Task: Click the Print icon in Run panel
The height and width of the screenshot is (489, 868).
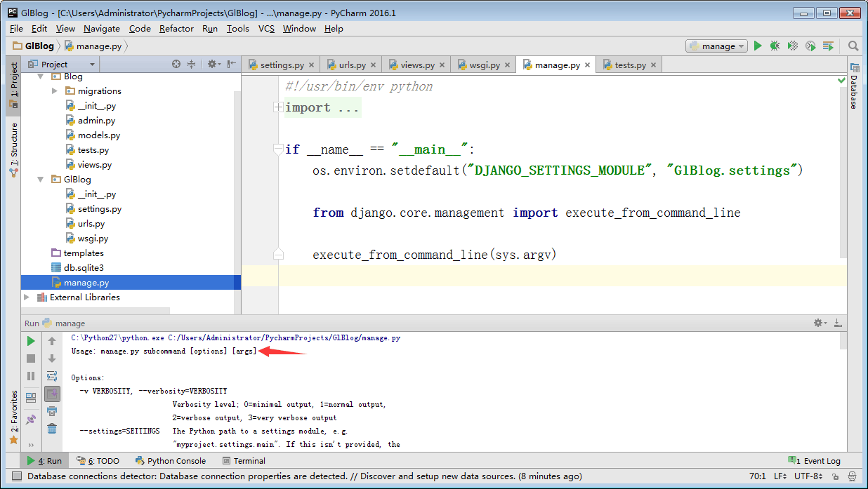Action: click(52, 411)
